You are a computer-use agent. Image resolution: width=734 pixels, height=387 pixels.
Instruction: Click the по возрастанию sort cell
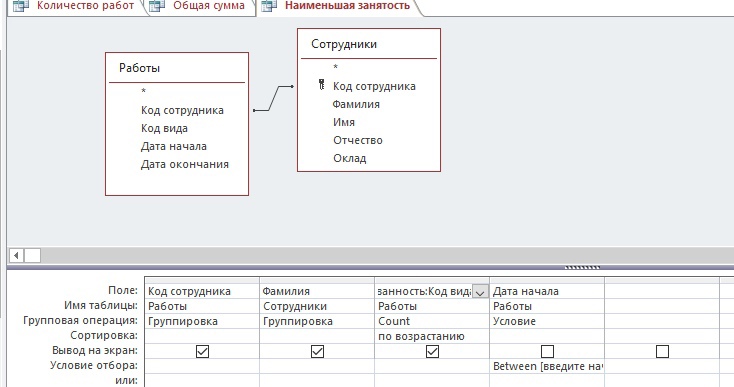point(432,336)
